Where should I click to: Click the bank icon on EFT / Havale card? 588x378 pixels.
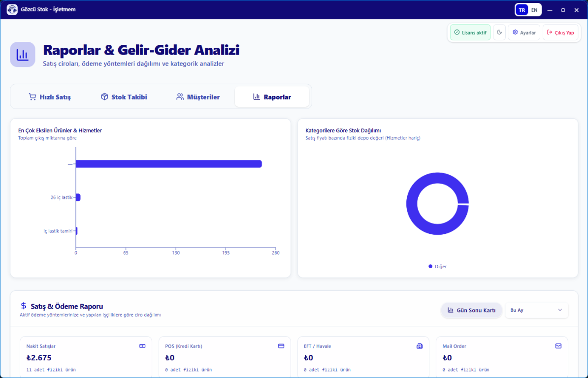click(x=420, y=346)
